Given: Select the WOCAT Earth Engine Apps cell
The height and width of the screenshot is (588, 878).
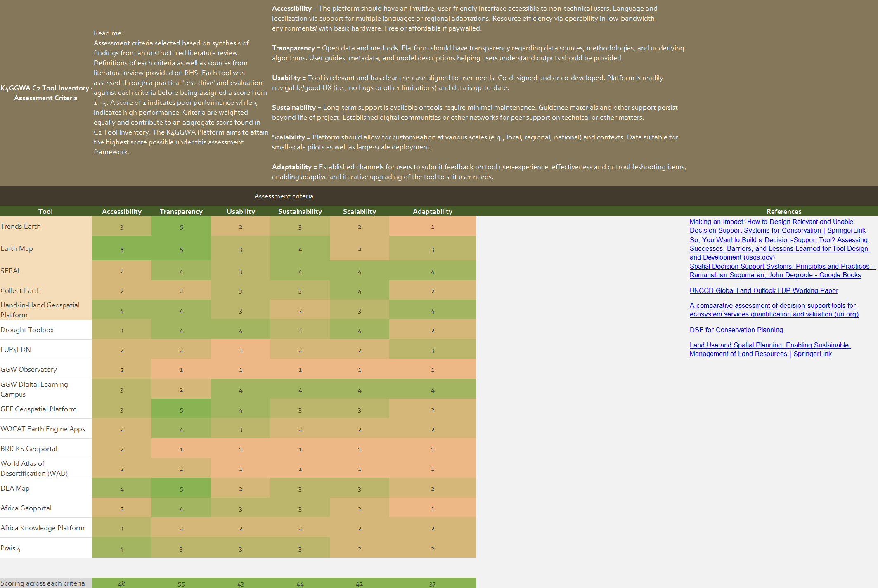Looking at the screenshot, I should (x=46, y=429).
